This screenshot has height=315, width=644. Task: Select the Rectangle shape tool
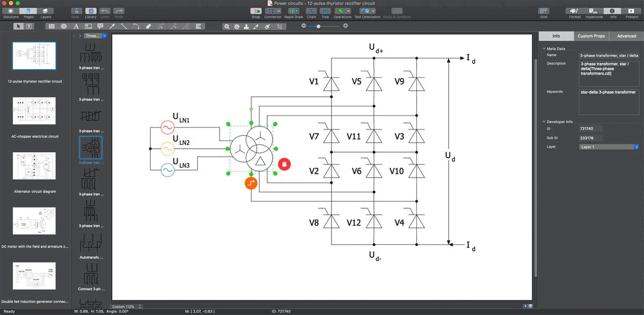pos(52,26)
